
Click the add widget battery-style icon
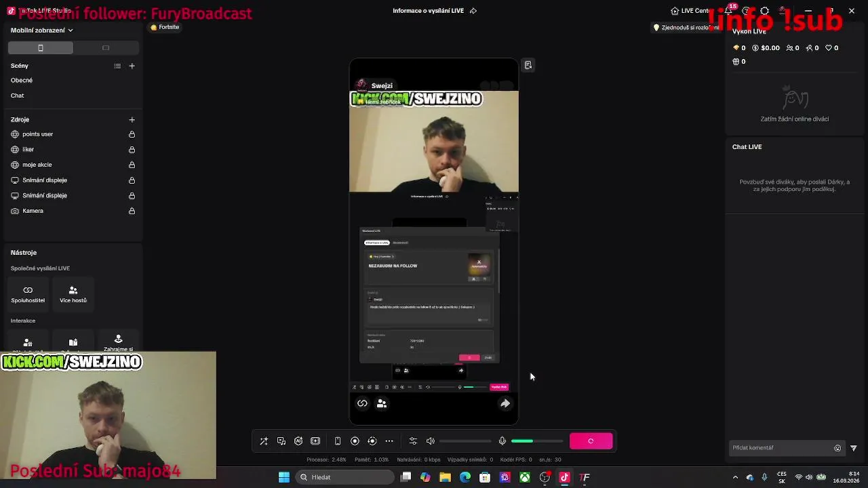click(315, 441)
